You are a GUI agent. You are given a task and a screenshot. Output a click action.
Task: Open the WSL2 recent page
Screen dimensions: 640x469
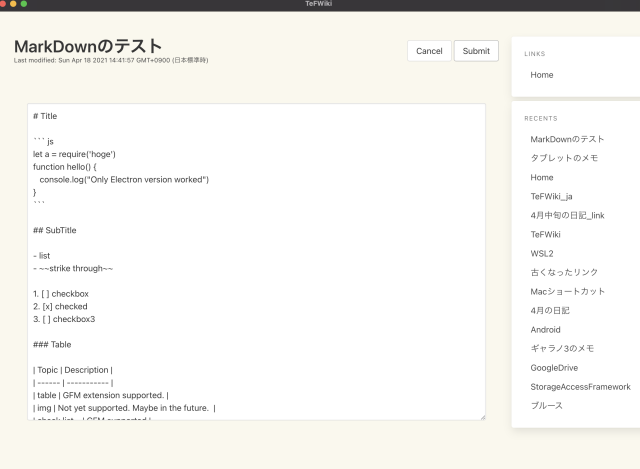coord(542,253)
